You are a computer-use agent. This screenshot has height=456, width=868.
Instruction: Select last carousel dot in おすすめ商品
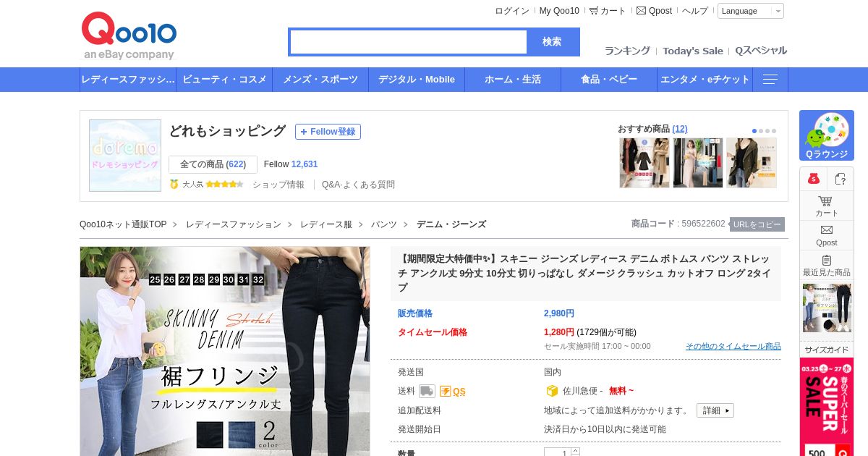(773, 131)
